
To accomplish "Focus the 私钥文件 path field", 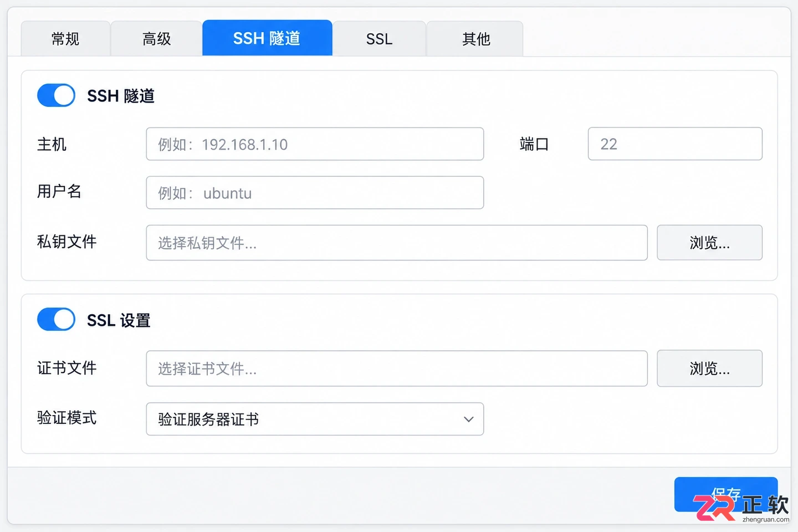I will click(x=397, y=243).
